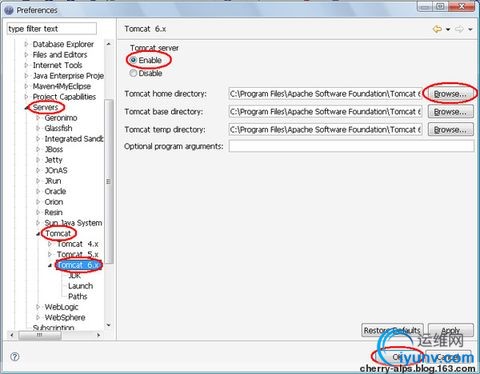Click the horizontal scrollbar left arrow
Image resolution: width=480 pixels, height=374 pixels.
pos(12,335)
